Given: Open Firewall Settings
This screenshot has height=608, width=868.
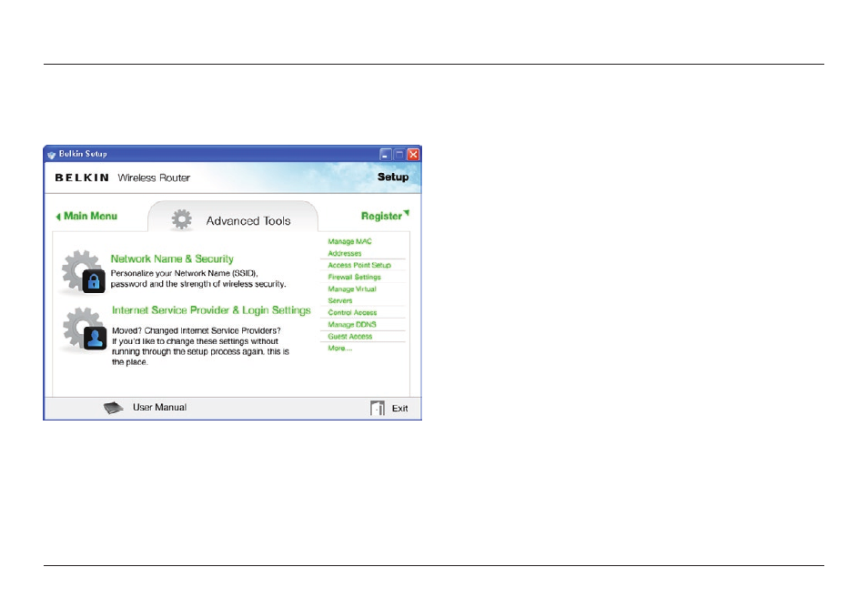Looking at the screenshot, I should 354,277.
